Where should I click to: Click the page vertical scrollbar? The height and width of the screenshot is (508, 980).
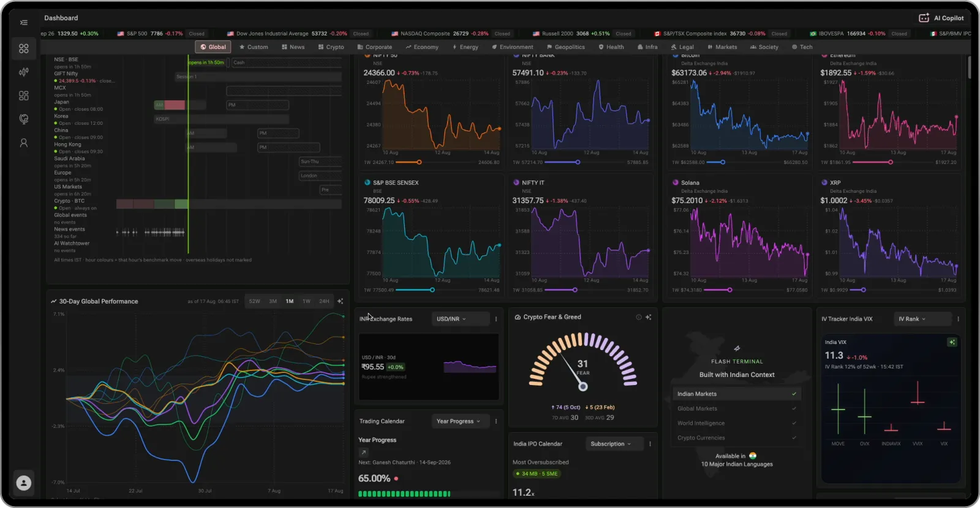(x=970, y=67)
